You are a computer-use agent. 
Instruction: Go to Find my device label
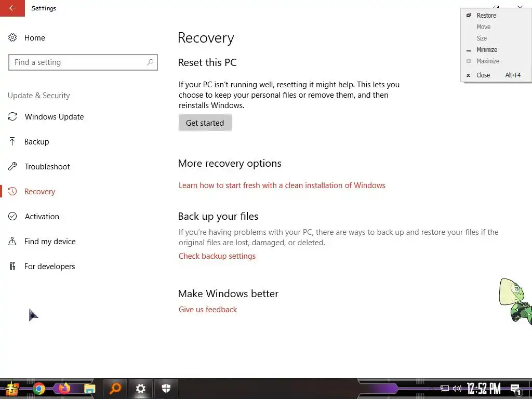(x=50, y=242)
